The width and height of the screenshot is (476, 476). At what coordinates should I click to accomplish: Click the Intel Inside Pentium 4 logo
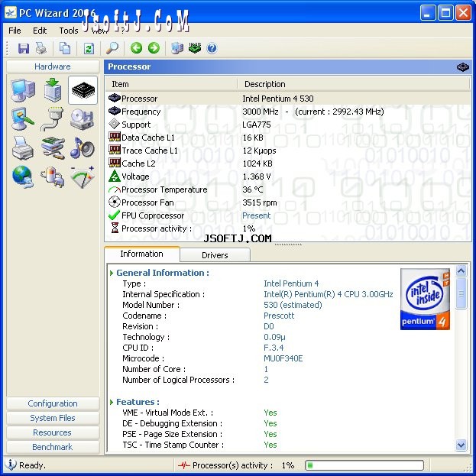(425, 299)
